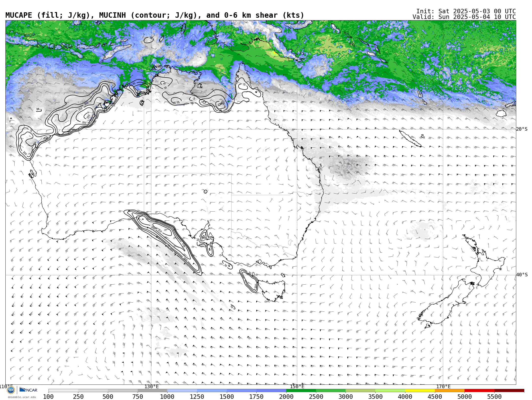Image resolution: width=532 pixels, height=400 pixels.
Task: Pick the periwinkle 1750–2000 colorbar swatch
Action: pyautogui.click(x=271, y=391)
